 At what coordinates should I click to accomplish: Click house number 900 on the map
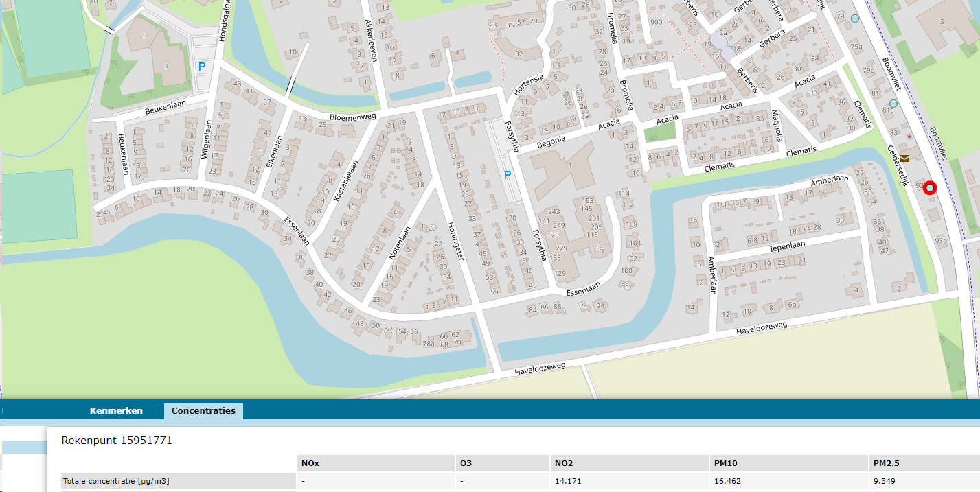click(657, 22)
